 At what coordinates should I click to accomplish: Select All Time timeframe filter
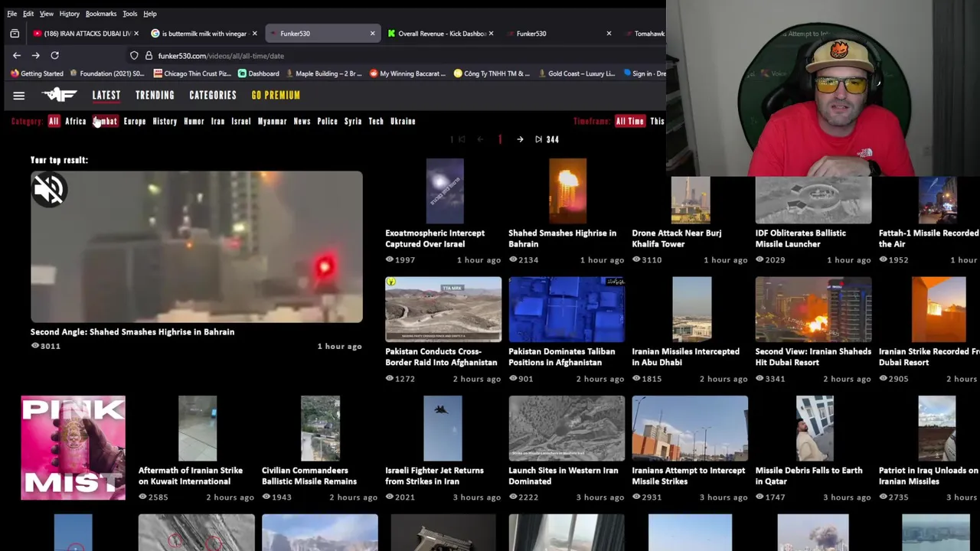[630, 121]
